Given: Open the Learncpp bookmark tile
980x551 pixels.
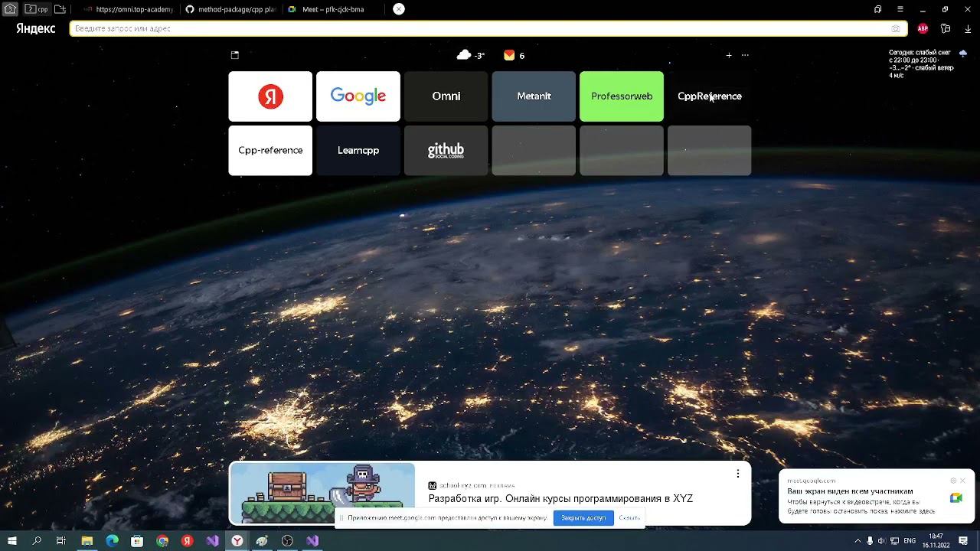Looking at the screenshot, I should point(358,151).
